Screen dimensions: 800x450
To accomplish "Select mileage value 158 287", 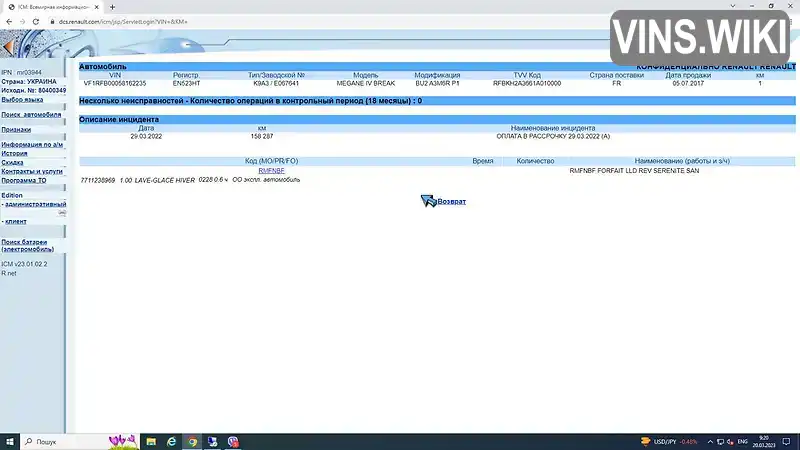I will (x=262, y=136).
